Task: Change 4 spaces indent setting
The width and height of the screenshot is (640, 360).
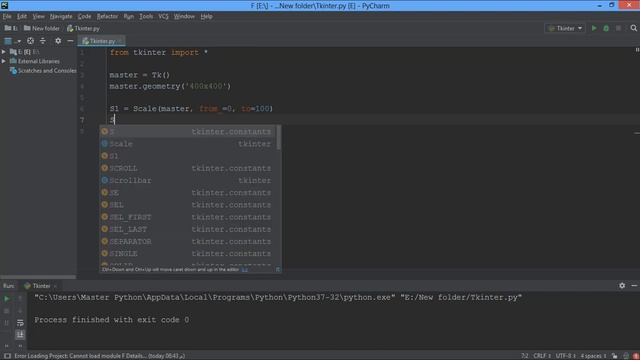Action: click(x=593, y=356)
